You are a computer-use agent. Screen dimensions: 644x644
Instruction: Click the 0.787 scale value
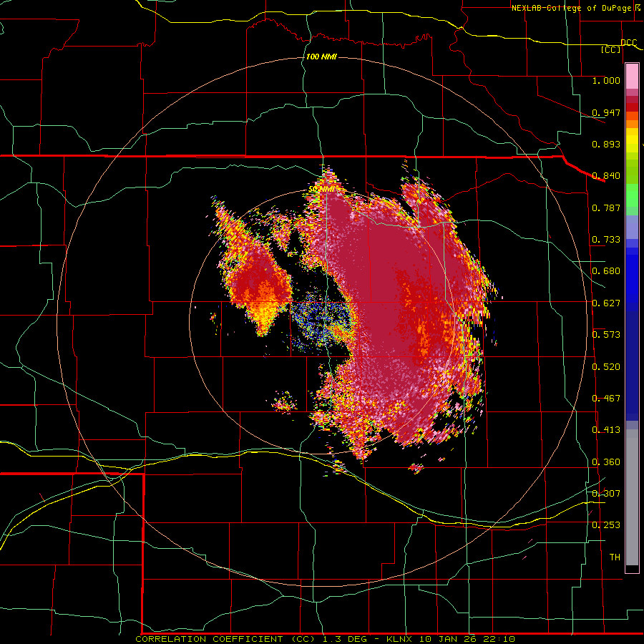(606, 208)
